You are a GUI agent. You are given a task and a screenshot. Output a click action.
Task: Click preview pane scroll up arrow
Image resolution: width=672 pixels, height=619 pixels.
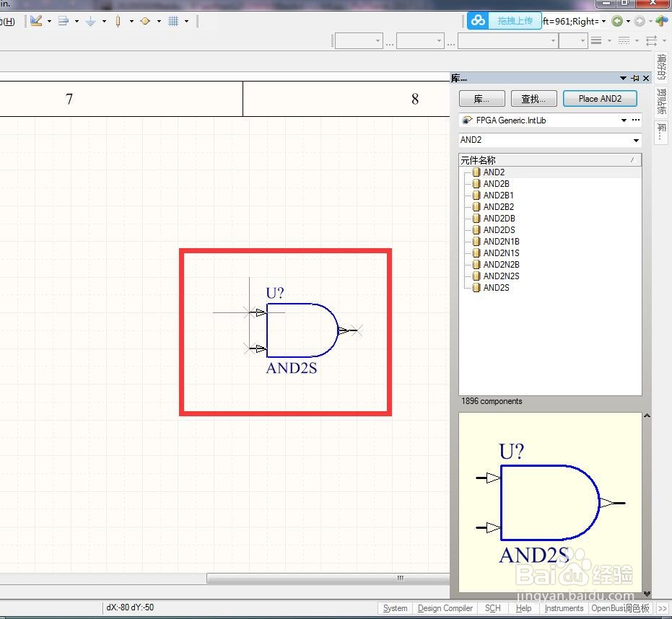(647, 416)
